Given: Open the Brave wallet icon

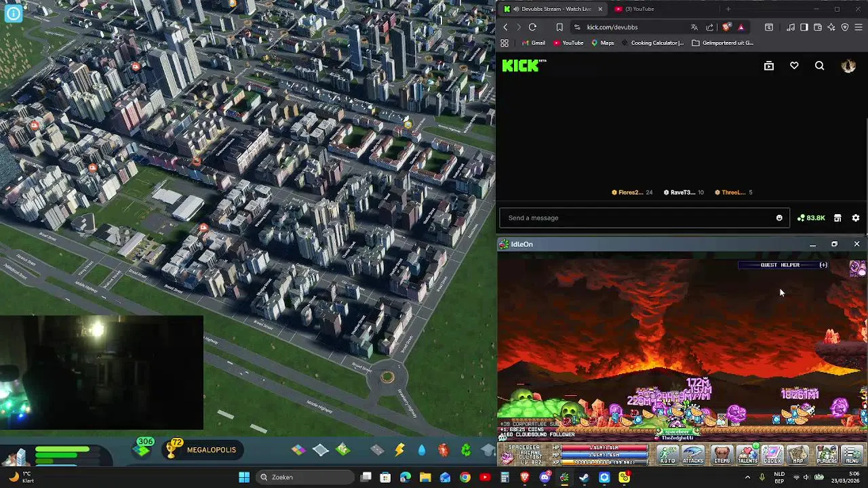Looking at the screenshot, I should [817, 27].
